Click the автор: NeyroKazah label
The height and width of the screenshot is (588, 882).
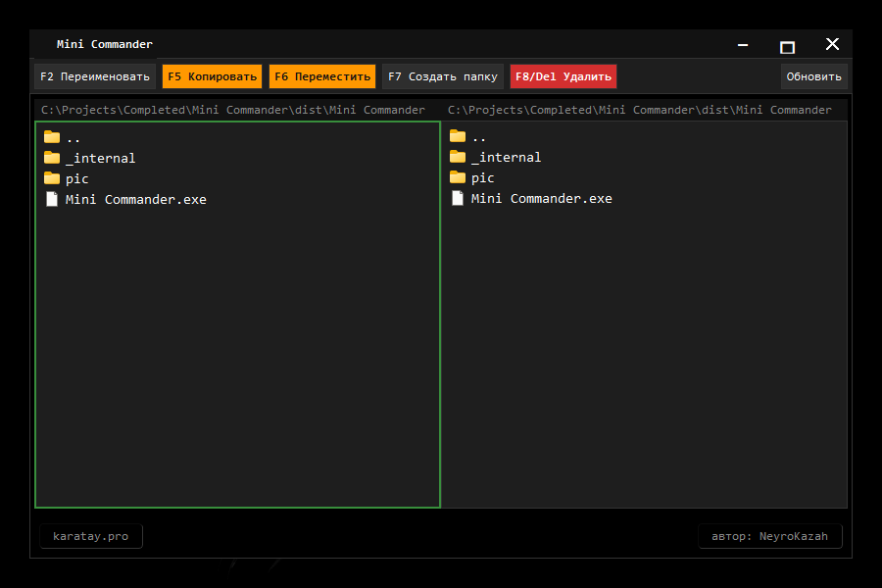(769, 536)
